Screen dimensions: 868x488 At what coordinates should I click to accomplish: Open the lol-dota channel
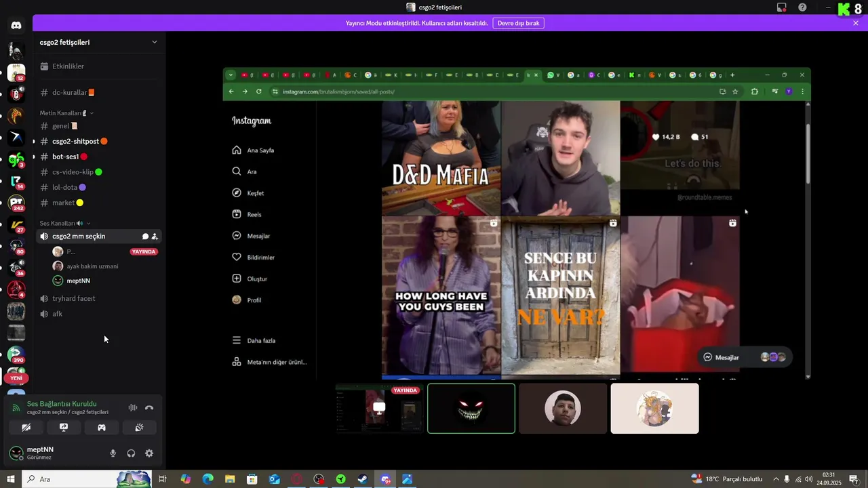99,187
